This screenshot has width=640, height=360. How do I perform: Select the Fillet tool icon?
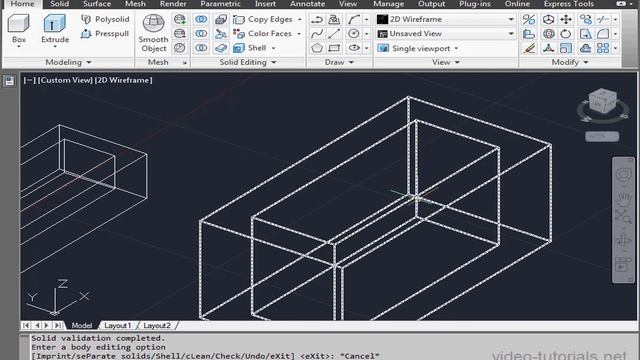(602, 33)
